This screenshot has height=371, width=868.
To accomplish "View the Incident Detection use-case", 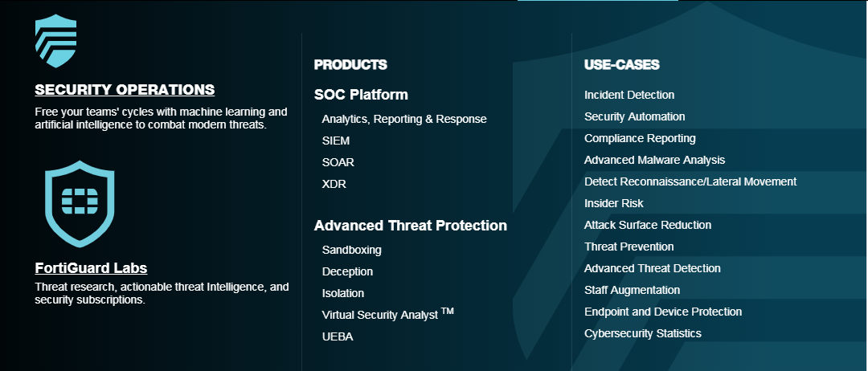I will point(628,95).
